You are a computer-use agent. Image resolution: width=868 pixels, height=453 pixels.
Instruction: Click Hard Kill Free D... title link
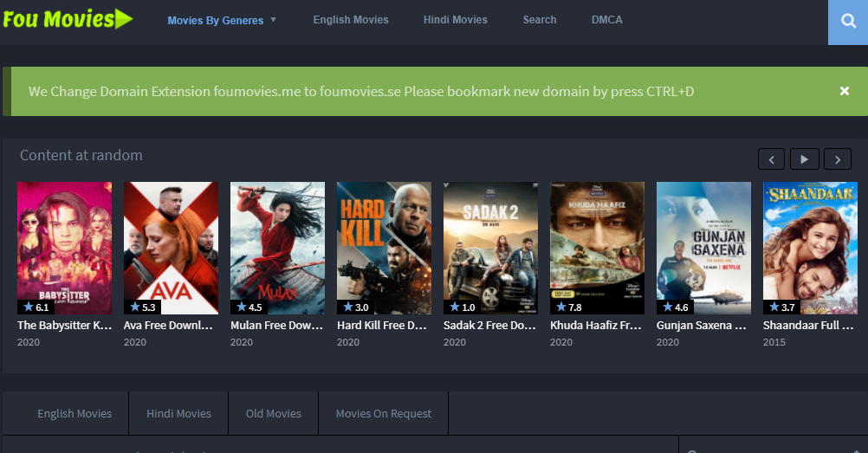(382, 325)
